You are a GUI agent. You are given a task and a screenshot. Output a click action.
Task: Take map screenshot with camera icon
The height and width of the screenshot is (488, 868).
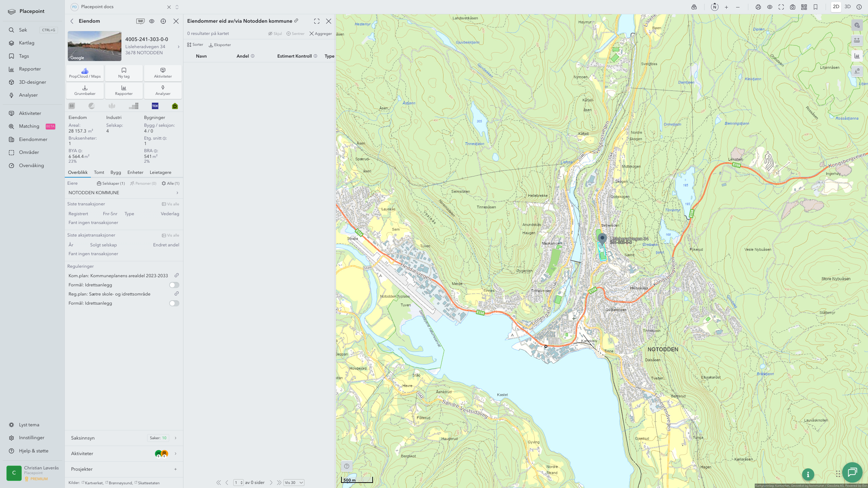(793, 7)
